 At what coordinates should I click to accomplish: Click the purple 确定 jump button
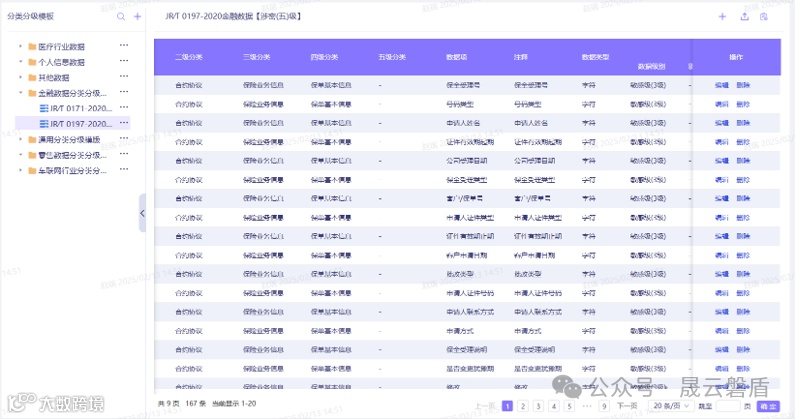point(768,406)
